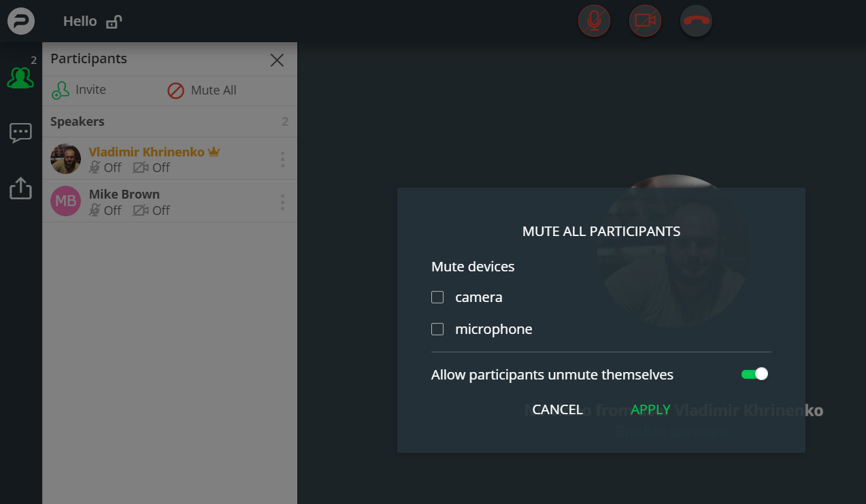Open options menu for Vladimir Khrinenko

pyautogui.click(x=282, y=160)
